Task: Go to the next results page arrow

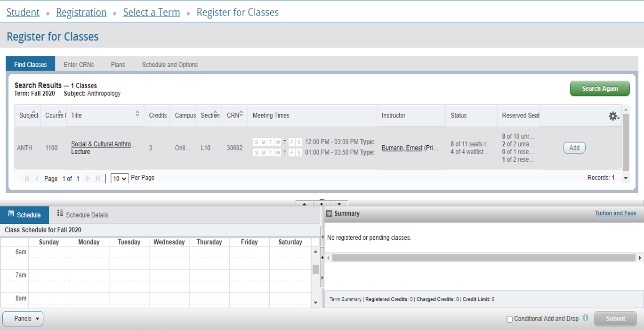Action: (x=88, y=179)
